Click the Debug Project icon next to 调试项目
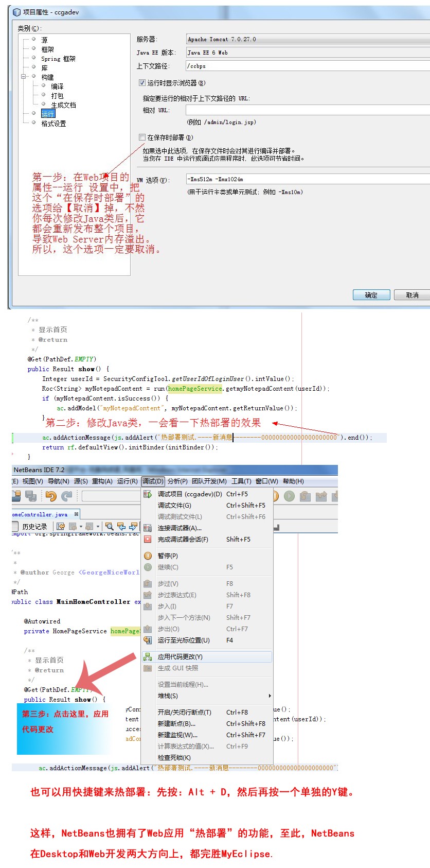 tap(148, 494)
